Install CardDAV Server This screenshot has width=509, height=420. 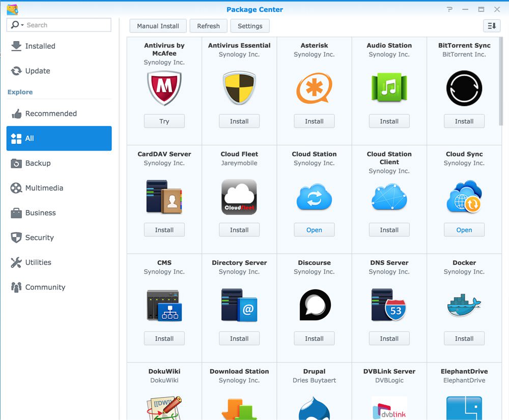[164, 230]
